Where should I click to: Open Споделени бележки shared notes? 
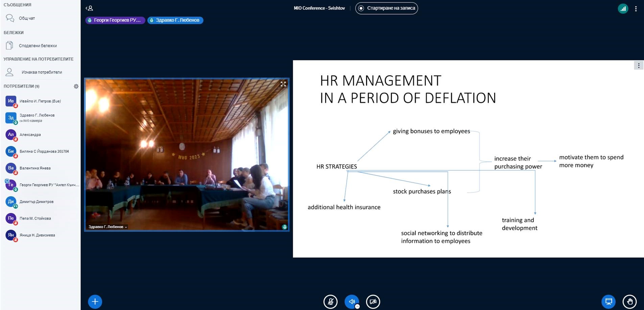pos(38,46)
